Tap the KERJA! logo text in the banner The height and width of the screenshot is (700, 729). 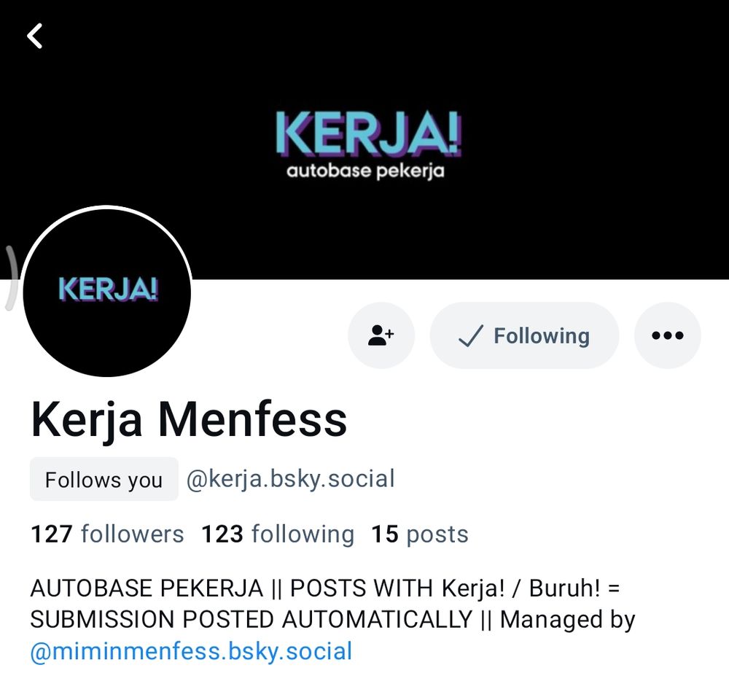[x=368, y=133]
